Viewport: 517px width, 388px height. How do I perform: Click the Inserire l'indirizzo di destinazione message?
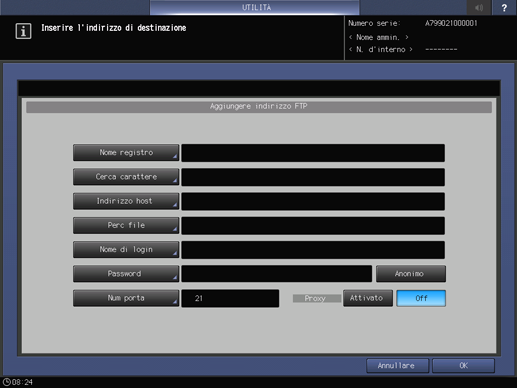coord(114,28)
